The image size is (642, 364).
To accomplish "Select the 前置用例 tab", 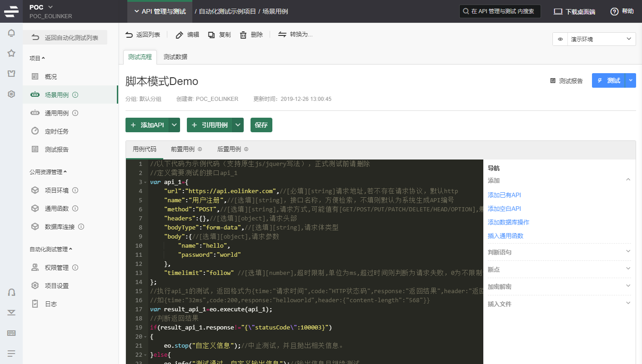I will pos(183,149).
